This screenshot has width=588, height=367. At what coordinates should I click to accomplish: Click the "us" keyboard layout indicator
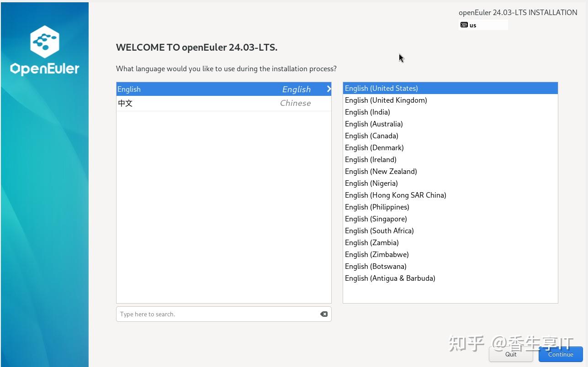[473, 25]
